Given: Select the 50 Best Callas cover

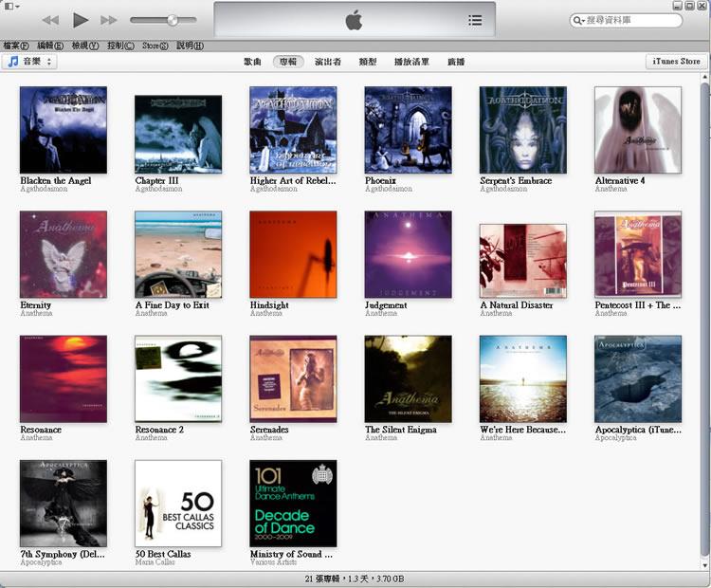Looking at the screenshot, I should pyautogui.click(x=178, y=504).
